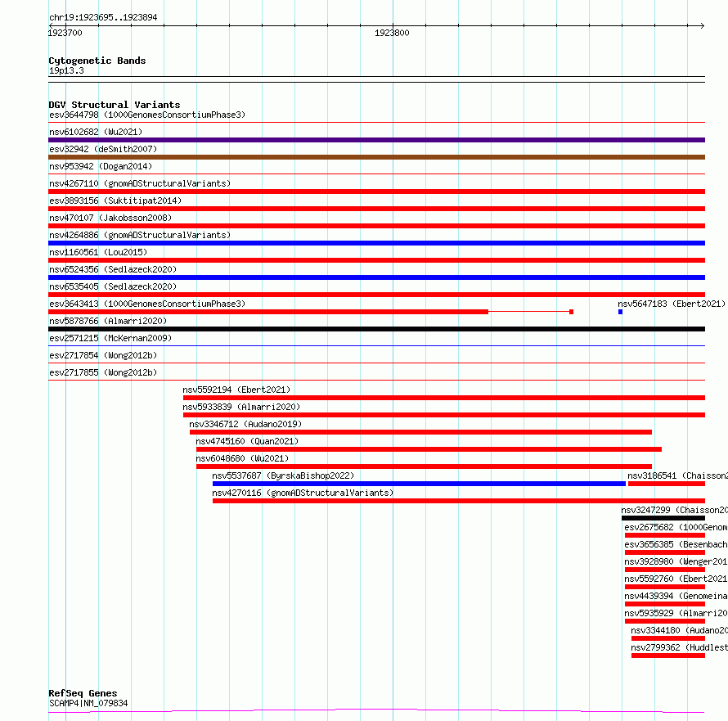The image size is (728, 721).
Task: Click the small blue nsv5647183 (Ebert2021) marker
Action: coord(620,312)
